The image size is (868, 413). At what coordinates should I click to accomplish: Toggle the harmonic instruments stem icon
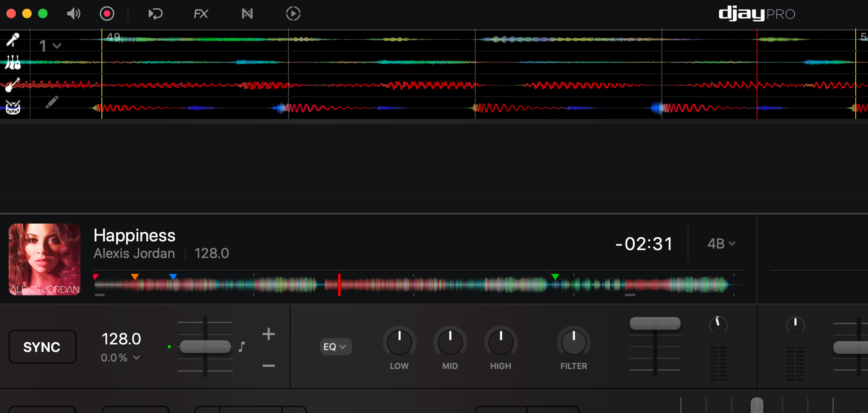tap(13, 62)
